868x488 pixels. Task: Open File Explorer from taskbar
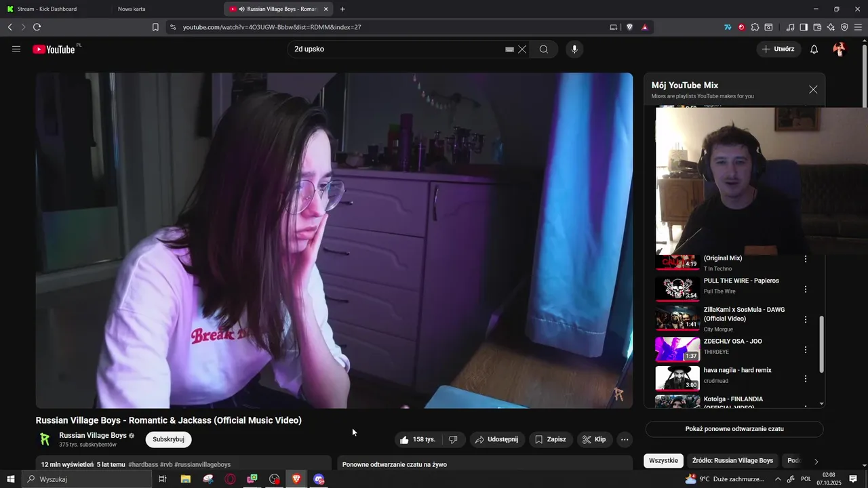coord(185,479)
